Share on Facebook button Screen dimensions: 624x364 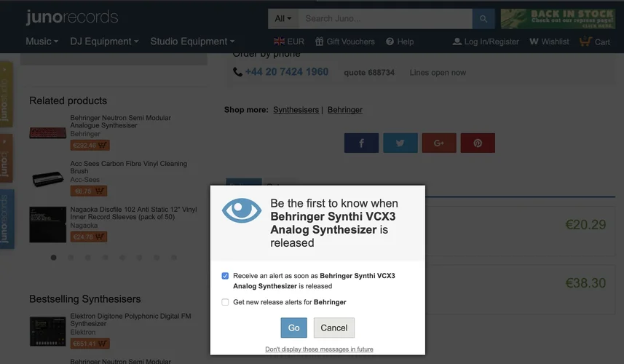click(361, 143)
